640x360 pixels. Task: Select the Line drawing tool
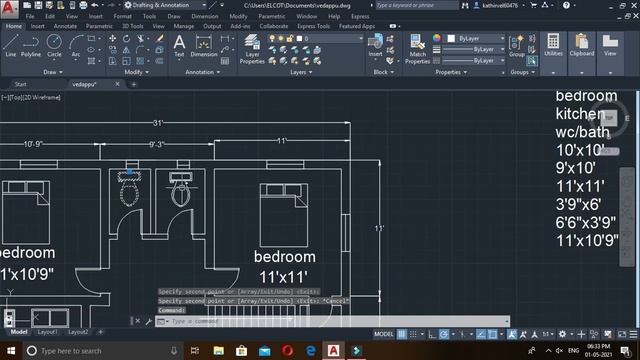pos(10,45)
